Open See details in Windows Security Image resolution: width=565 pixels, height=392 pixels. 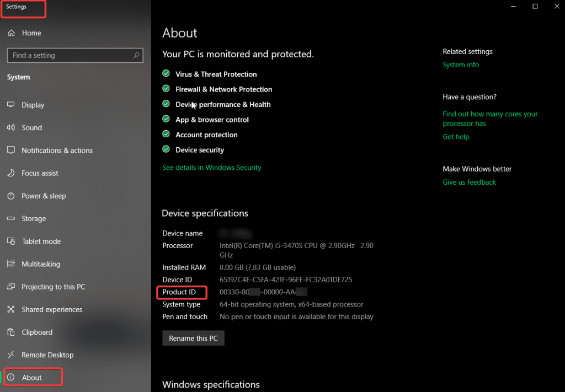click(211, 168)
